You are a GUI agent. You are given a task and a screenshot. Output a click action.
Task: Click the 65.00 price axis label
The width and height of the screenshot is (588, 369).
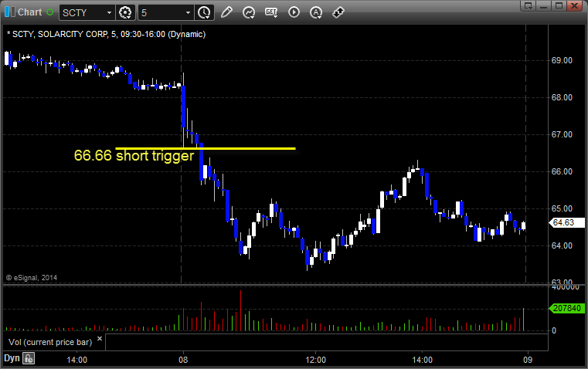(x=562, y=208)
